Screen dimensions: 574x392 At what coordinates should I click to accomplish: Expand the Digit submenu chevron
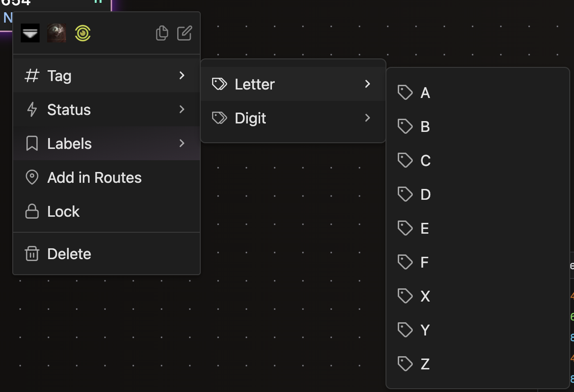click(368, 118)
